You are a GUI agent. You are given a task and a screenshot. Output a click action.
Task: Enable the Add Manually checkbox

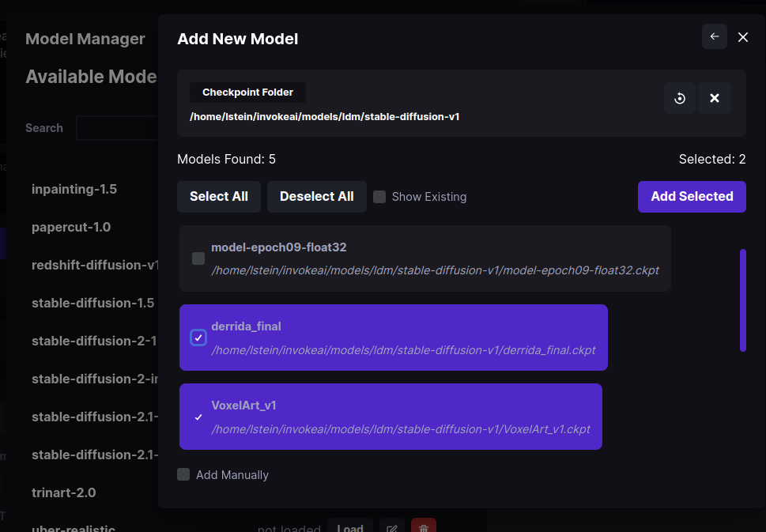(183, 474)
